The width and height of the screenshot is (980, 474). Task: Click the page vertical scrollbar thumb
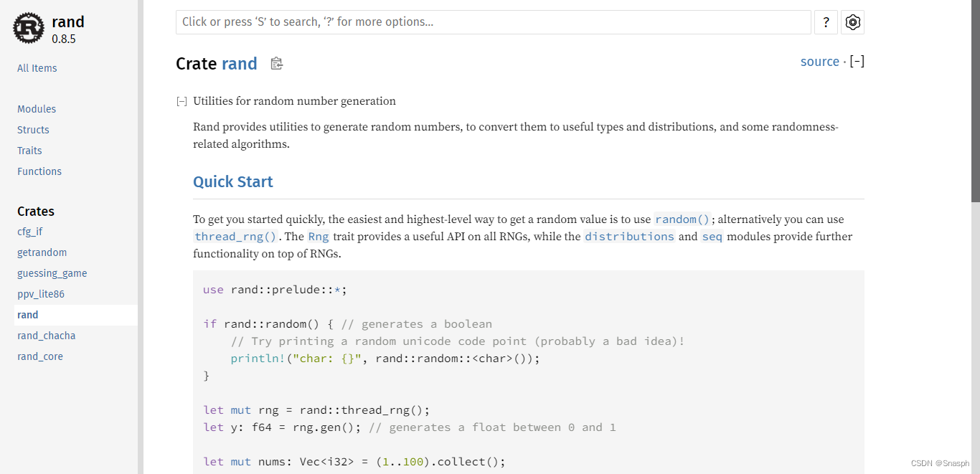(x=976, y=100)
